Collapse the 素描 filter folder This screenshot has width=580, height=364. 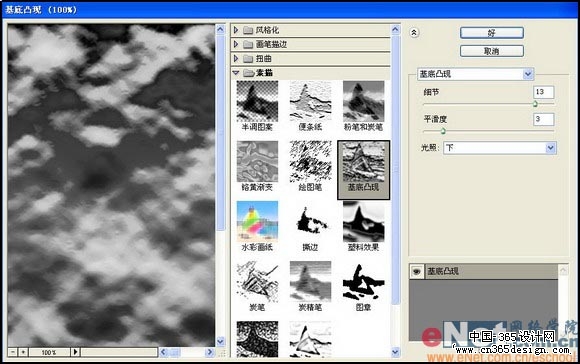(x=236, y=73)
